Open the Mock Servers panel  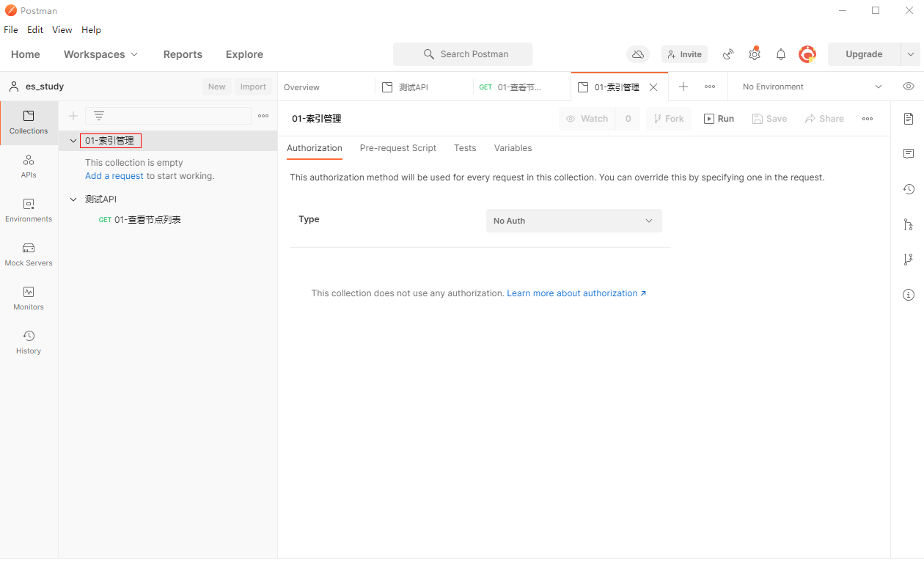click(29, 254)
